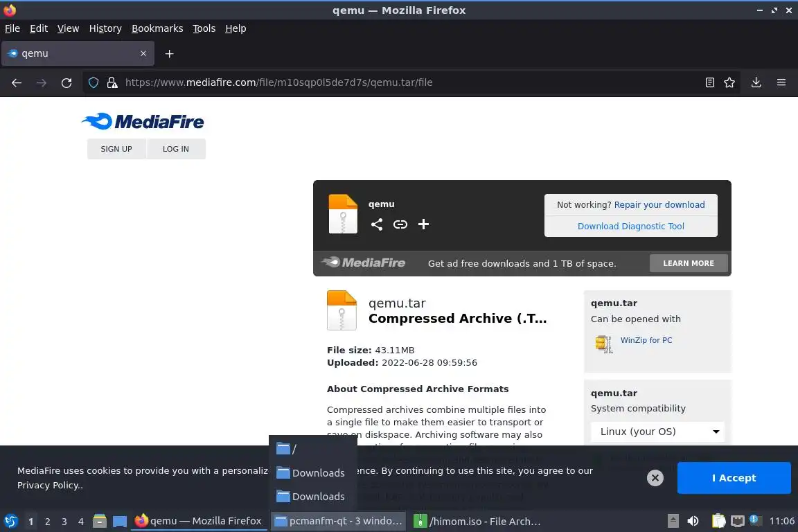
Task: Open Repair your download link
Action: pos(659,204)
